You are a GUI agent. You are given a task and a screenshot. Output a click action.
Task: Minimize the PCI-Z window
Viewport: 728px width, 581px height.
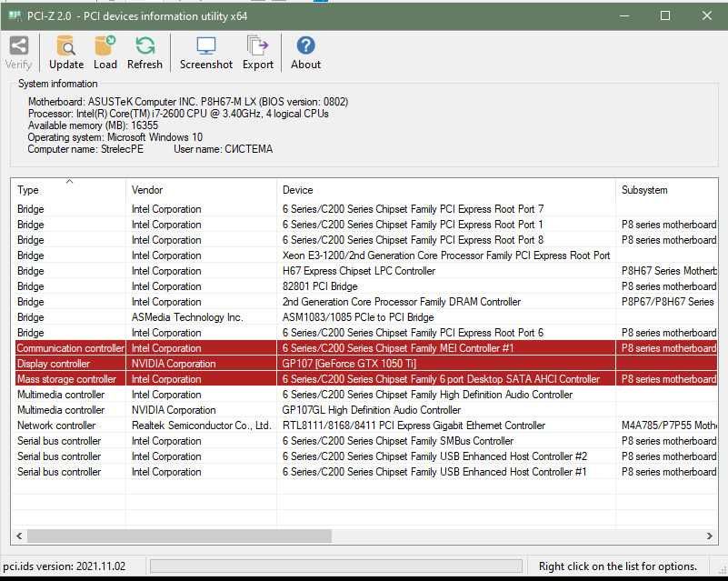click(624, 16)
